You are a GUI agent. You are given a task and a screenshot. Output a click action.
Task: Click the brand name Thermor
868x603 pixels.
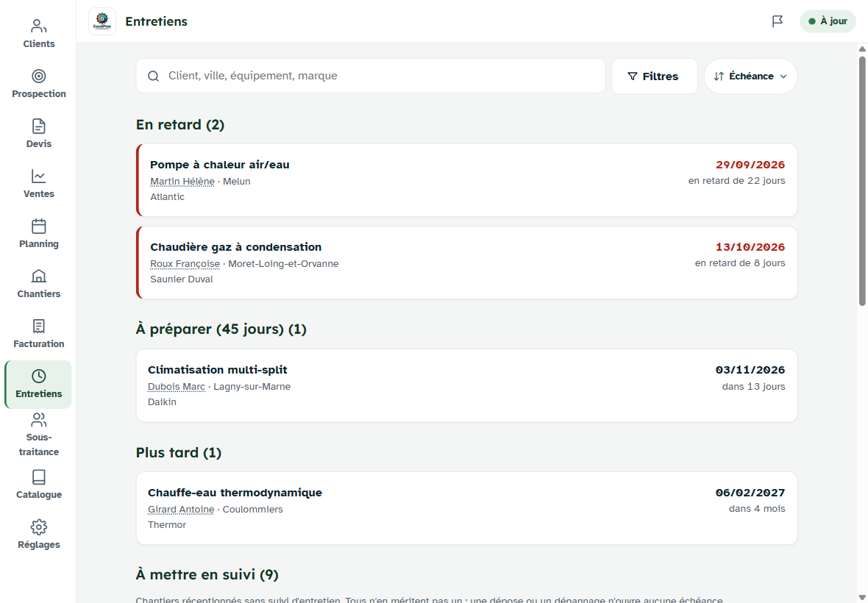(167, 525)
